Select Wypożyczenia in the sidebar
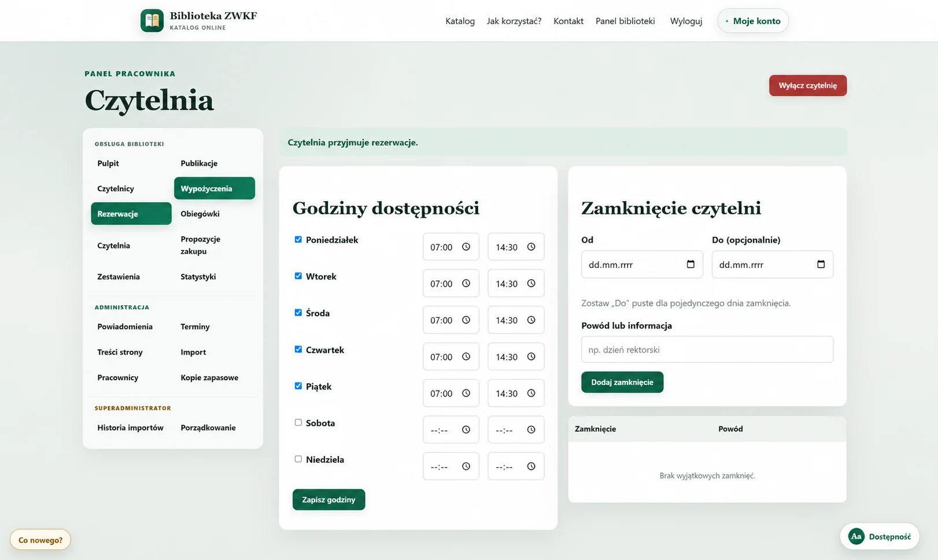 click(215, 188)
